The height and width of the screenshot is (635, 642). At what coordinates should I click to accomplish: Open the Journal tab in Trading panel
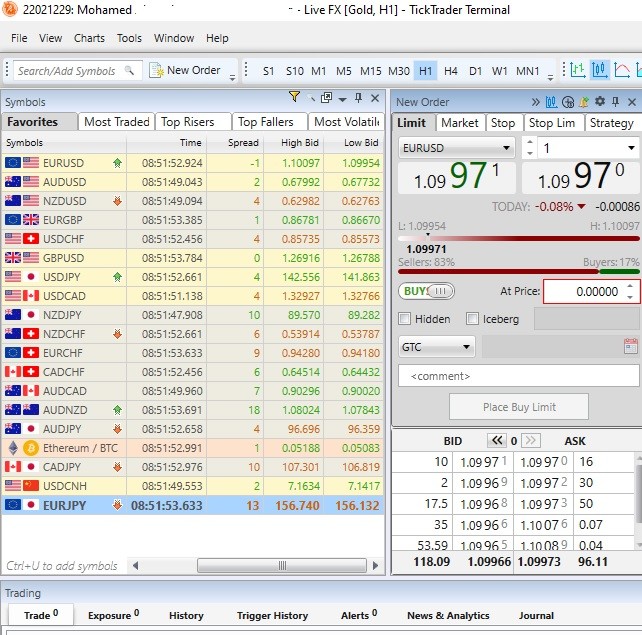pos(536,615)
